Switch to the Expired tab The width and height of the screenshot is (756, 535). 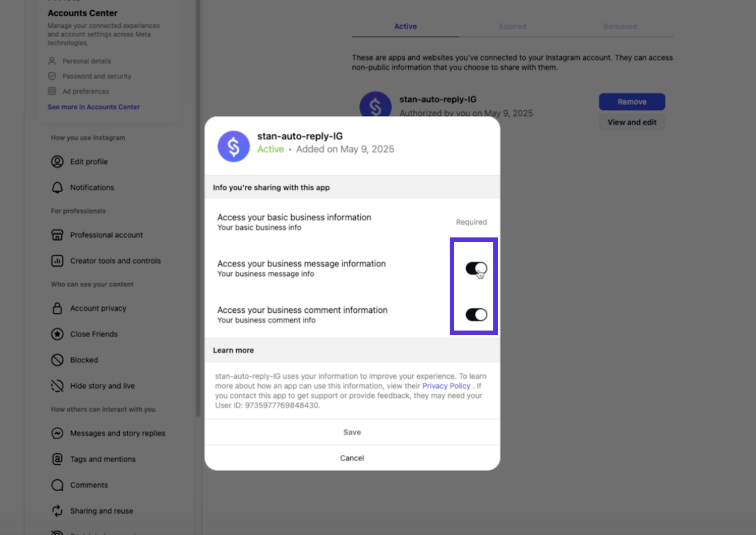pyautogui.click(x=512, y=26)
